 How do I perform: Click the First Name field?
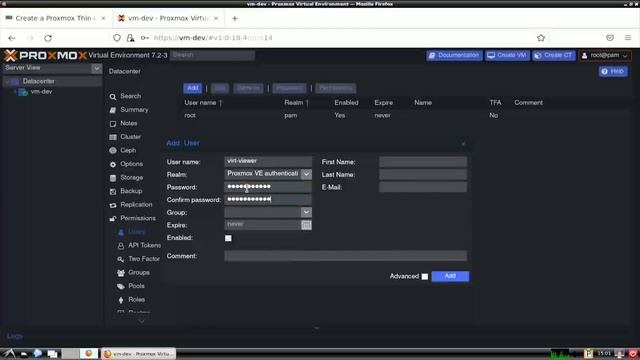pos(423,162)
